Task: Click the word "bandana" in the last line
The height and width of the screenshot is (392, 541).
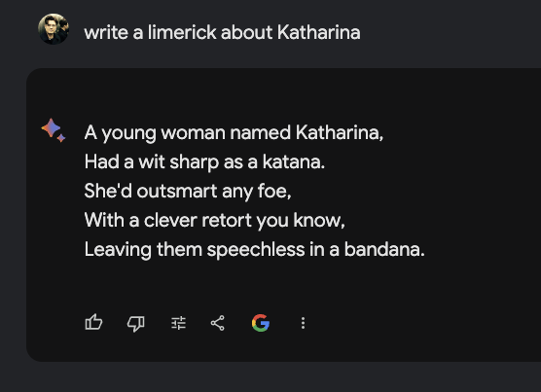Action: pos(382,249)
